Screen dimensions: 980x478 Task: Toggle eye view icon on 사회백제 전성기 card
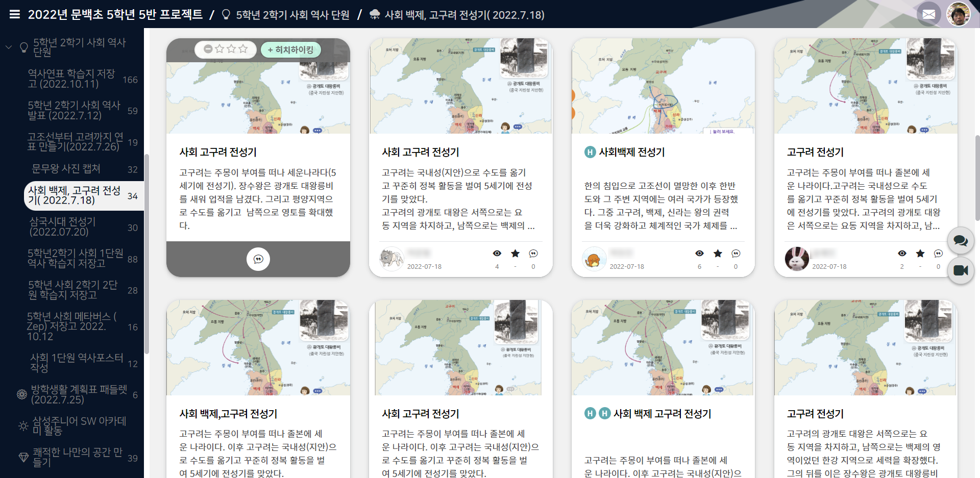[x=699, y=254]
